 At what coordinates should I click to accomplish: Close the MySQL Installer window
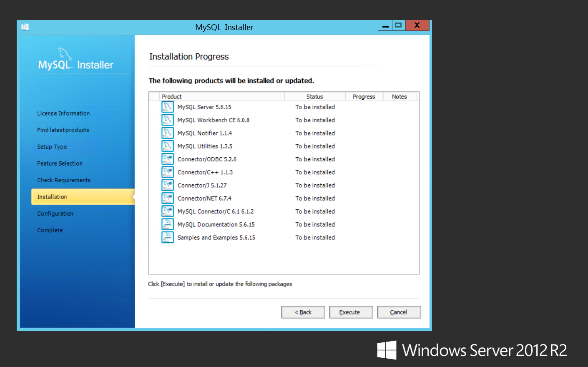(417, 25)
